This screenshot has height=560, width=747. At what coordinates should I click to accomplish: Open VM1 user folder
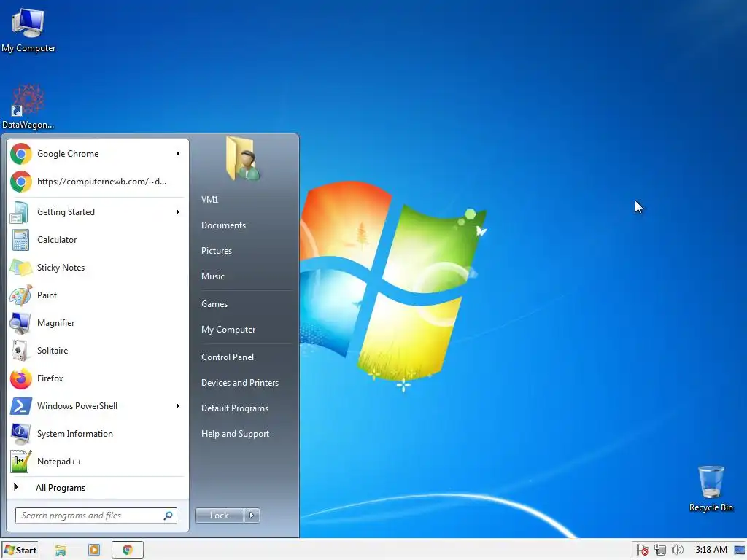pos(209,200)
